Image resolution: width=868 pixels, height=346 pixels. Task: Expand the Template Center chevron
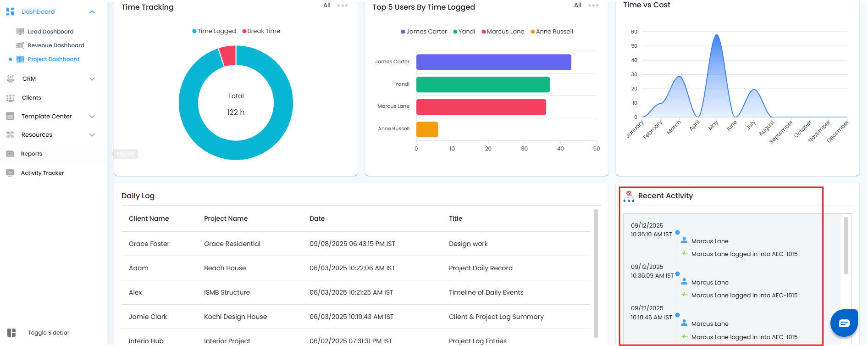(x=92, y=117)
